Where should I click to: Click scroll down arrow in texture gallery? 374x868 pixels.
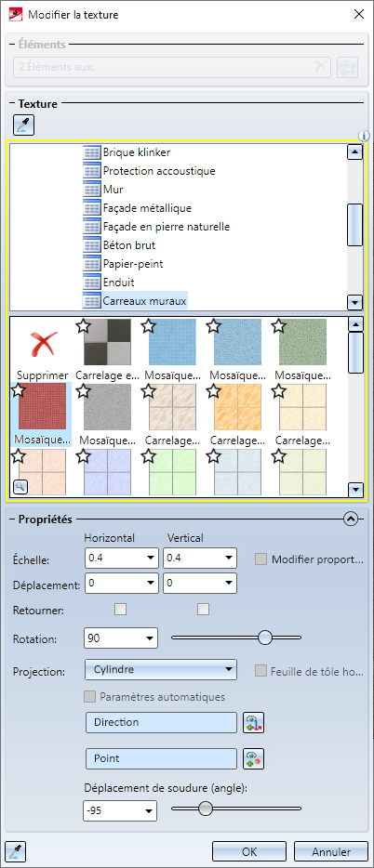click(355, 490)
